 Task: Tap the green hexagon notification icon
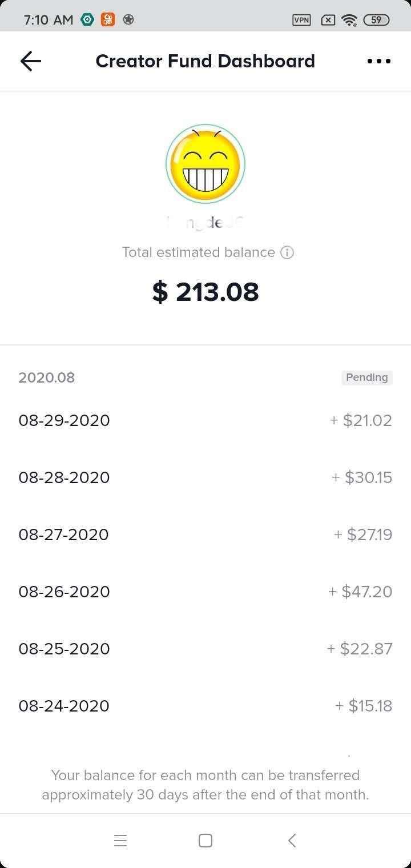pos(87,19)
